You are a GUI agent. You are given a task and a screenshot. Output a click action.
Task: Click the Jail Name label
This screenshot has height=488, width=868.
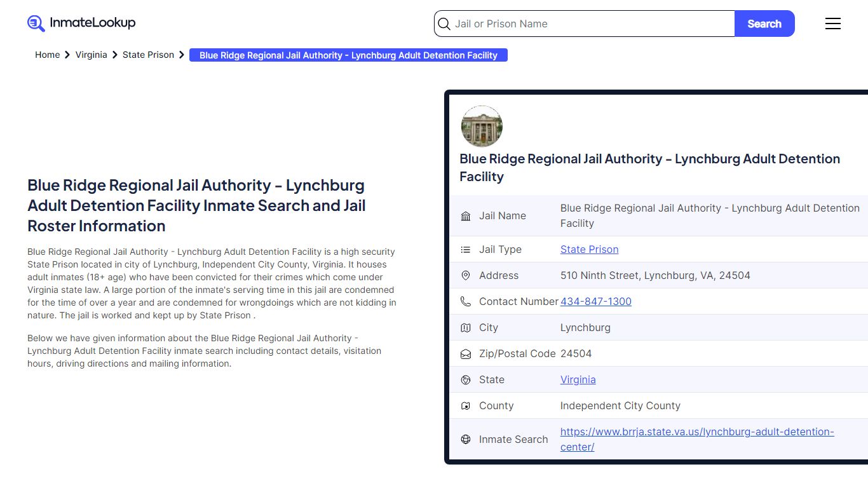click(x=503, y=216)
